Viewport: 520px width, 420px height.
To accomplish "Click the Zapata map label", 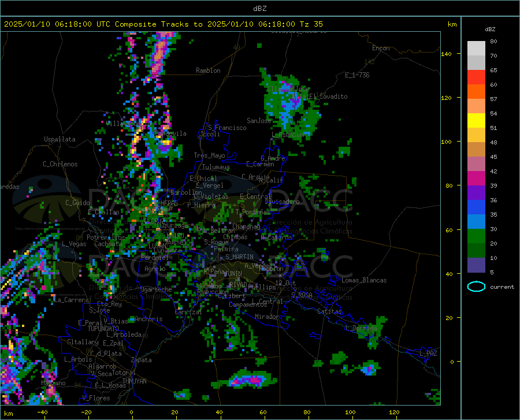I will [x=142, y=360].
